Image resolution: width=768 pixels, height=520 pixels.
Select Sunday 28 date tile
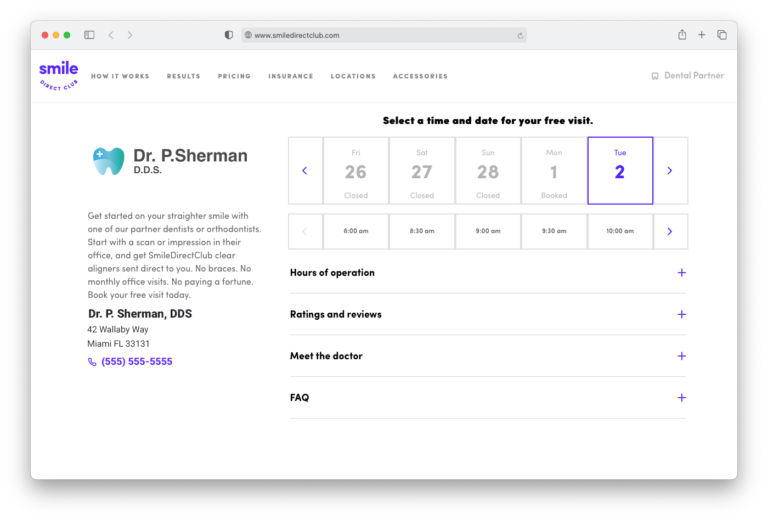tap(488, 170)
